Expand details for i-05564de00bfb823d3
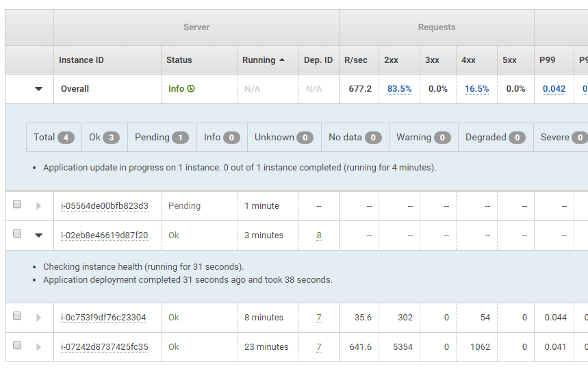588x369 pixels. click(x=38, y=206)
